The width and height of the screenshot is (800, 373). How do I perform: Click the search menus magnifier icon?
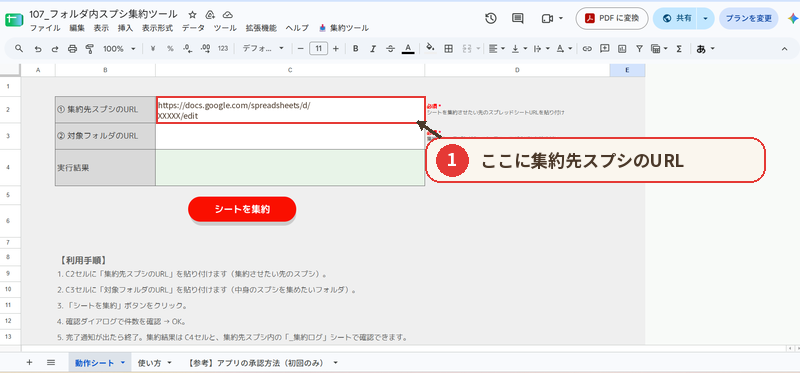(x=19, y=48)
